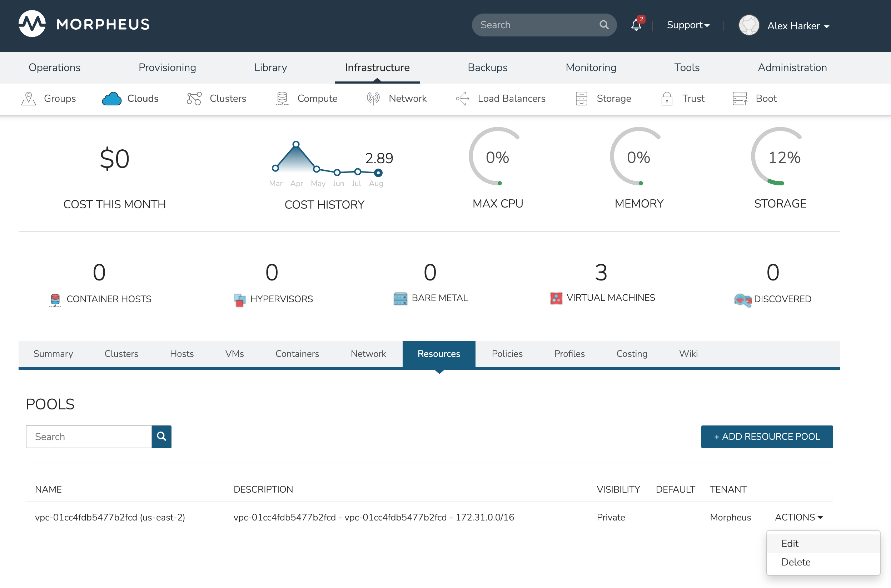The width and height of the screenshot is (891, 588).
Task: Click the Aug point on cost history chart
Action: (x=378, y=173)
